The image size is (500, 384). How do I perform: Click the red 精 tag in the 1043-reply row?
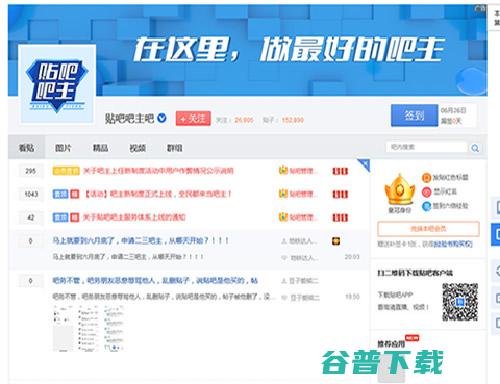75,194
